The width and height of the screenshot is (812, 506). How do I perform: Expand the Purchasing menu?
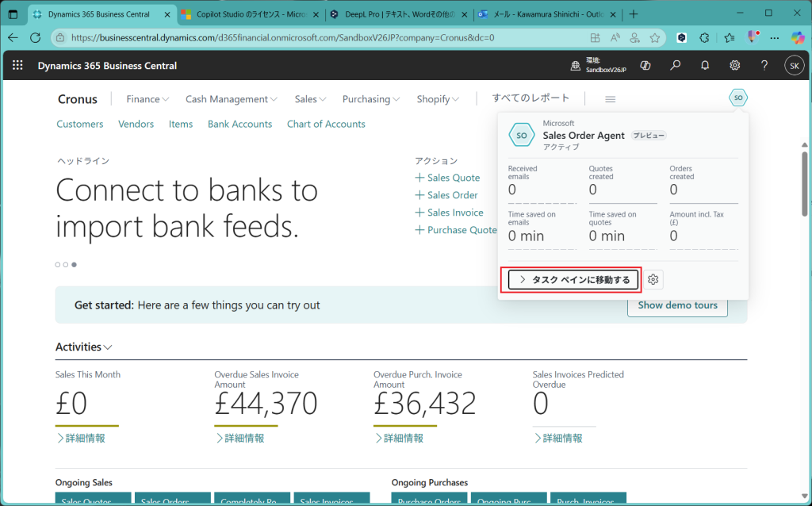click(x=371, y=99)
